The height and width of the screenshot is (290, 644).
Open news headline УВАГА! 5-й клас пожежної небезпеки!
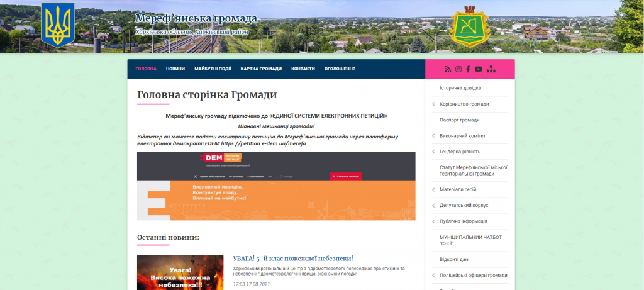293,259
